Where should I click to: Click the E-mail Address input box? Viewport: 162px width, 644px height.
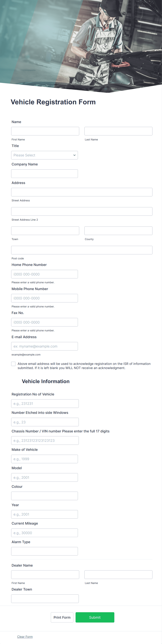pyautogui.click(x=44, y=346)
